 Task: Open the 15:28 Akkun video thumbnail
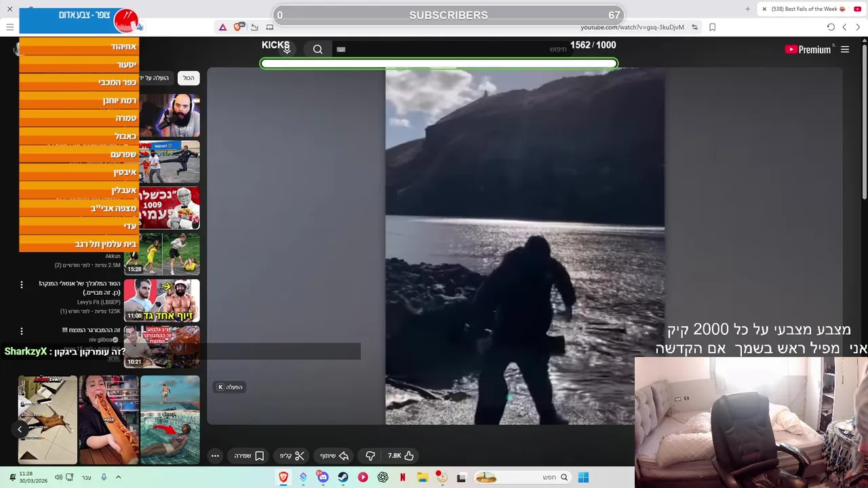[x=162, y=253]
